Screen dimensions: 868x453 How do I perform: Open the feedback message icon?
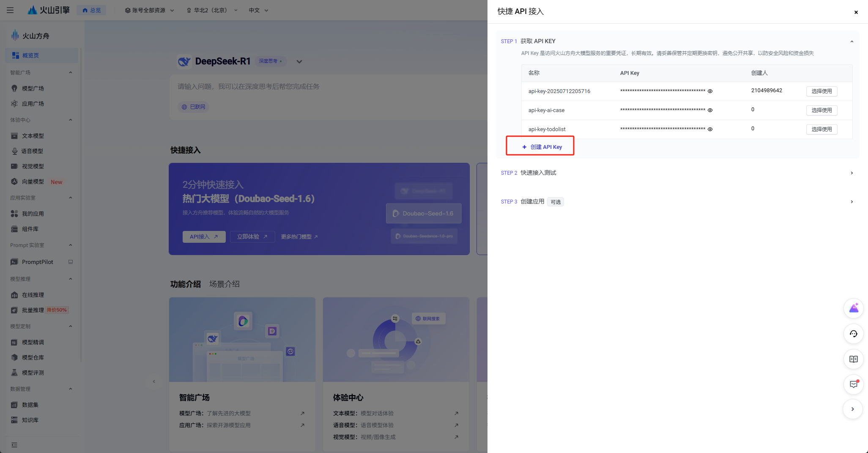click(x=854, y=384)
